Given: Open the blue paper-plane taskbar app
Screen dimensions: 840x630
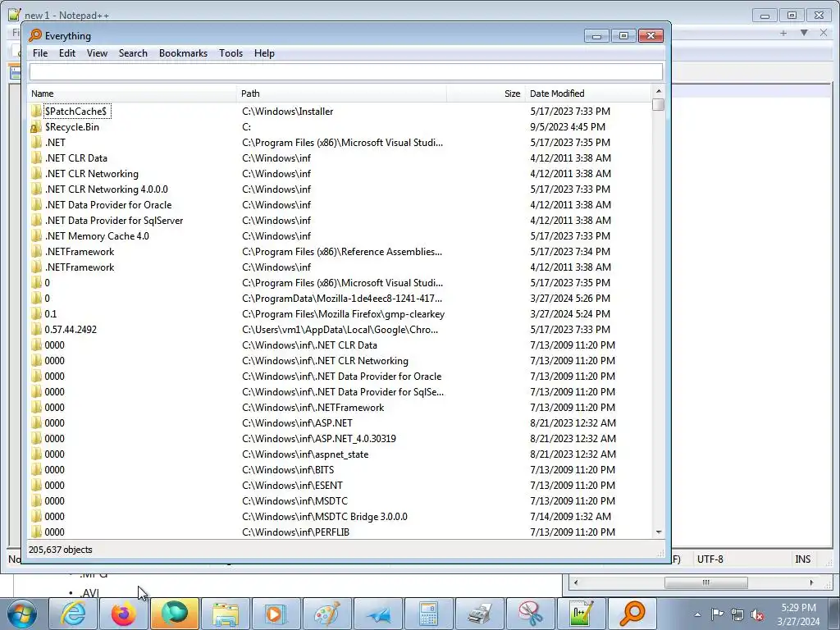Looking at the screenshot, I should click(x=377, y=614).
